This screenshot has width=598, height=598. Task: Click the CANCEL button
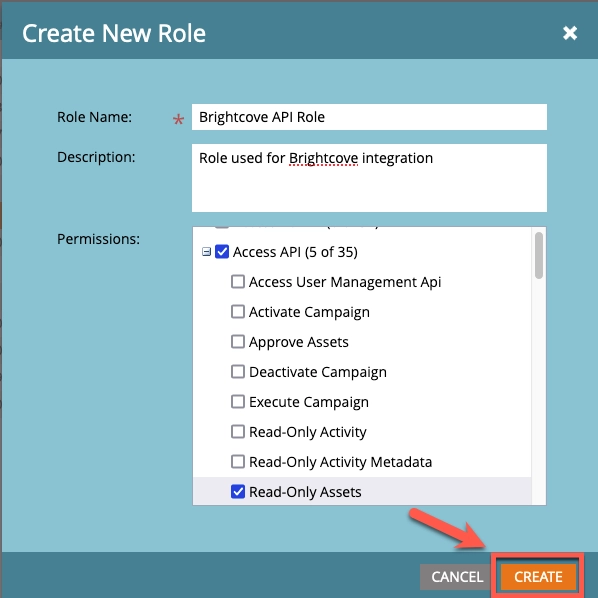457,577
